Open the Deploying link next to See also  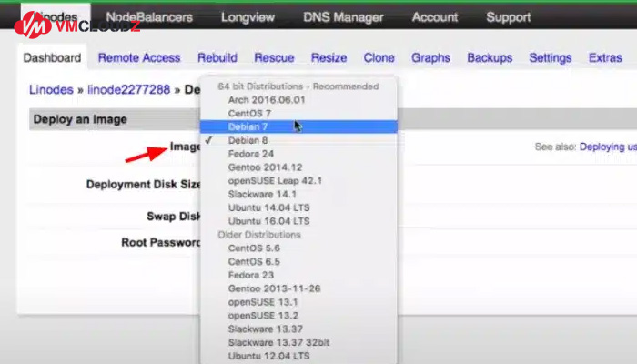coord(608,147)
